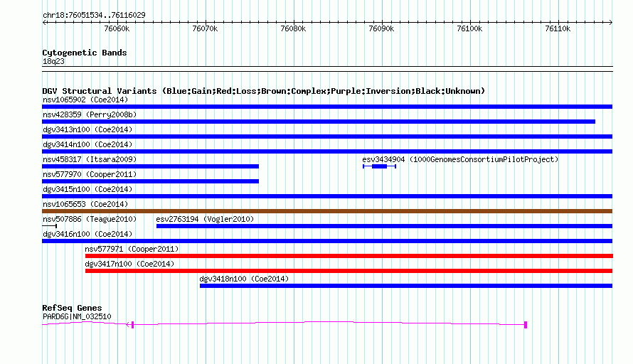Click the PARD6G gene left exon arrow
633x364 pixels.
[130, 324]
